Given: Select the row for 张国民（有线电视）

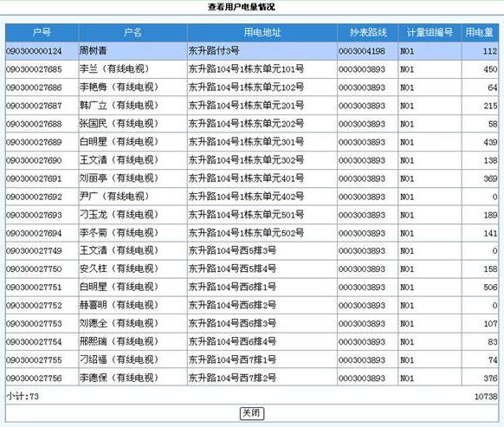Looking at the screenshot, I should (252, 124).
